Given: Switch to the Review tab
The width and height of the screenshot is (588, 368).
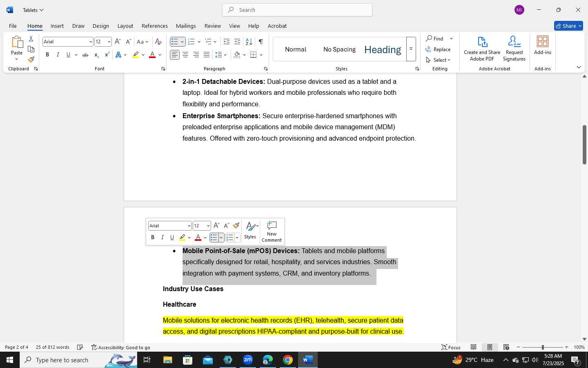Looking at the screenshot, I should 213,26.
